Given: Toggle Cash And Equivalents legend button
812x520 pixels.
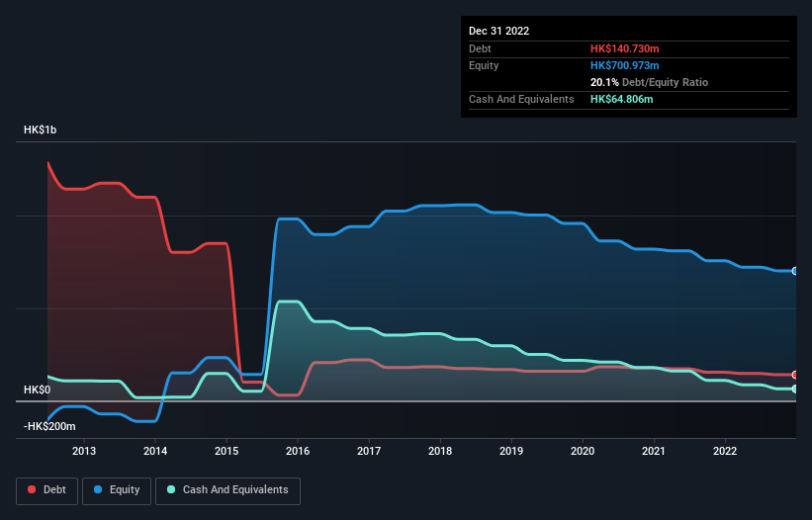Looking at the screenshot, I should (x=227, y=490).
